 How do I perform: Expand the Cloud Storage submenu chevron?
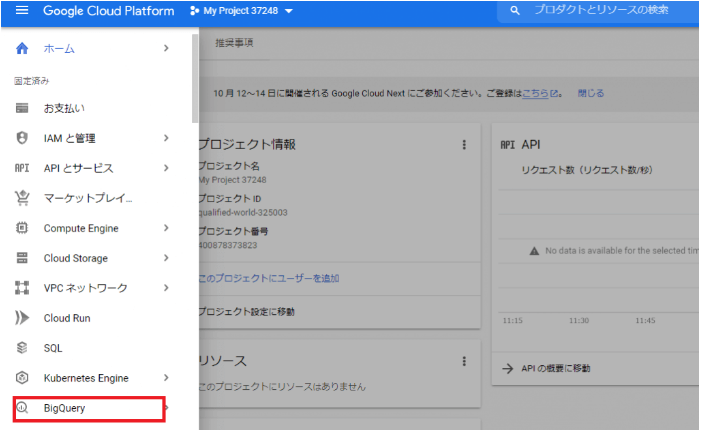coord(166,258)
